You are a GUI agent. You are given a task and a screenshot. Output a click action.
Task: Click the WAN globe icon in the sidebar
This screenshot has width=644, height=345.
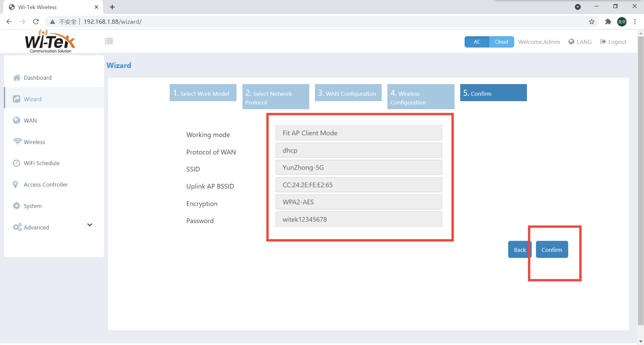point(17,121)
